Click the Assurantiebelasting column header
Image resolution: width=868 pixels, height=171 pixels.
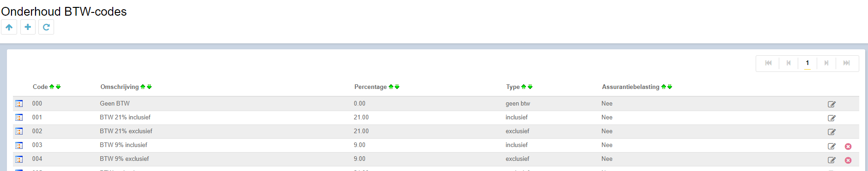631,87
